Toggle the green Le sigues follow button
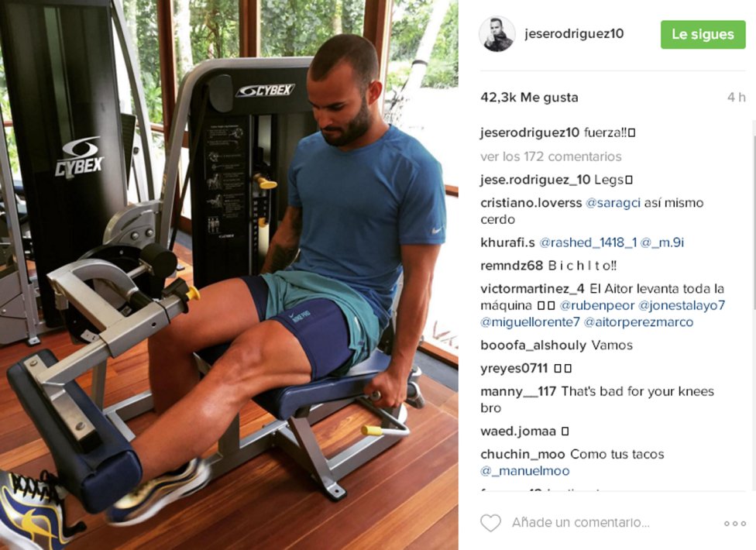The image size is (756, 550). coord(703,34)
